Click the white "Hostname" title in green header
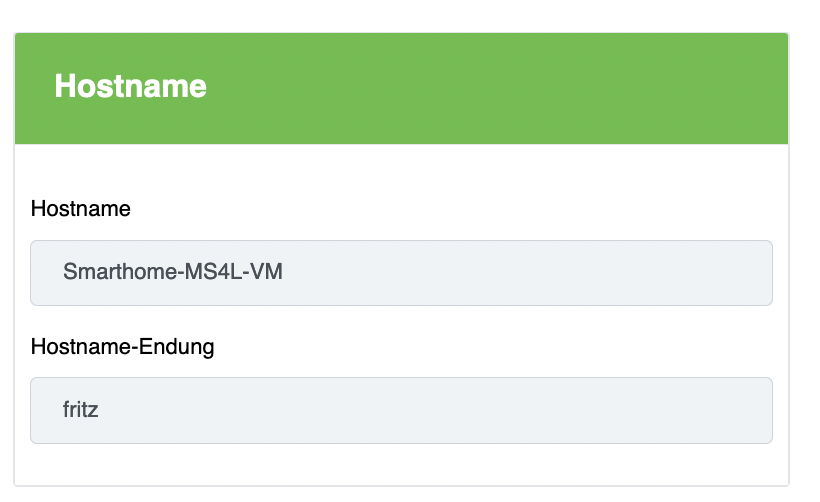 [130, 86]
